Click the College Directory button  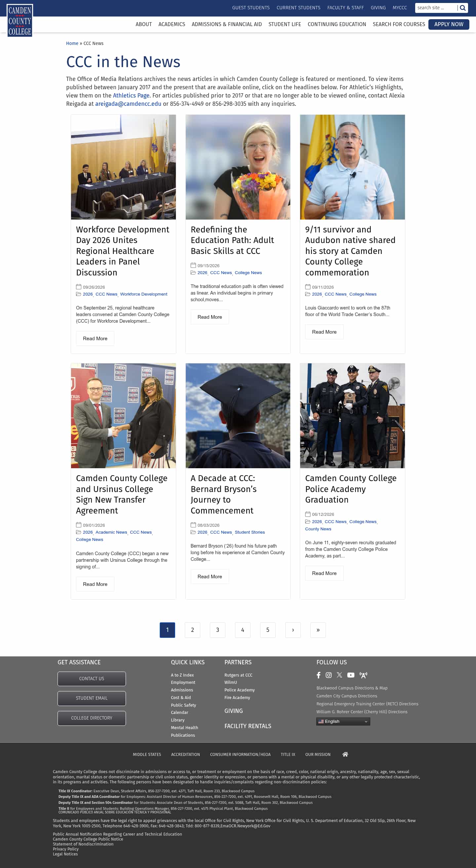pyautogui.click(x=92, y=718)
